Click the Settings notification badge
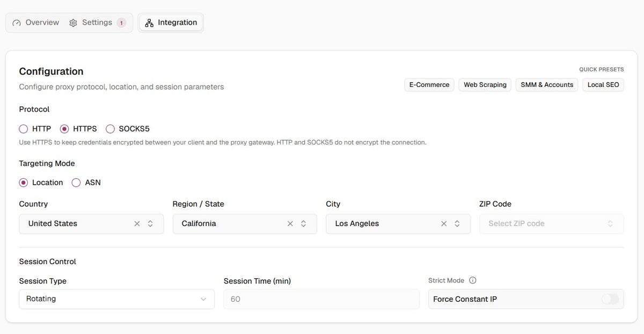 (121, 23)
